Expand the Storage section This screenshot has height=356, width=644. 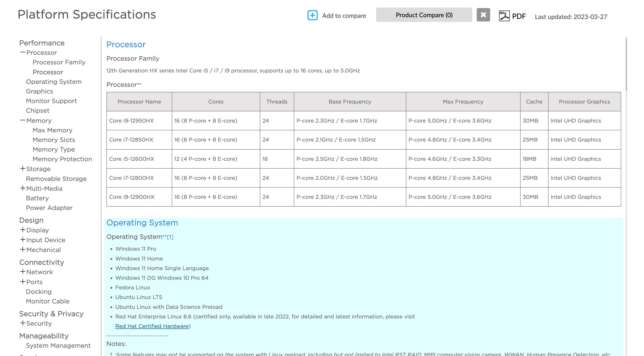pos(23,169)
